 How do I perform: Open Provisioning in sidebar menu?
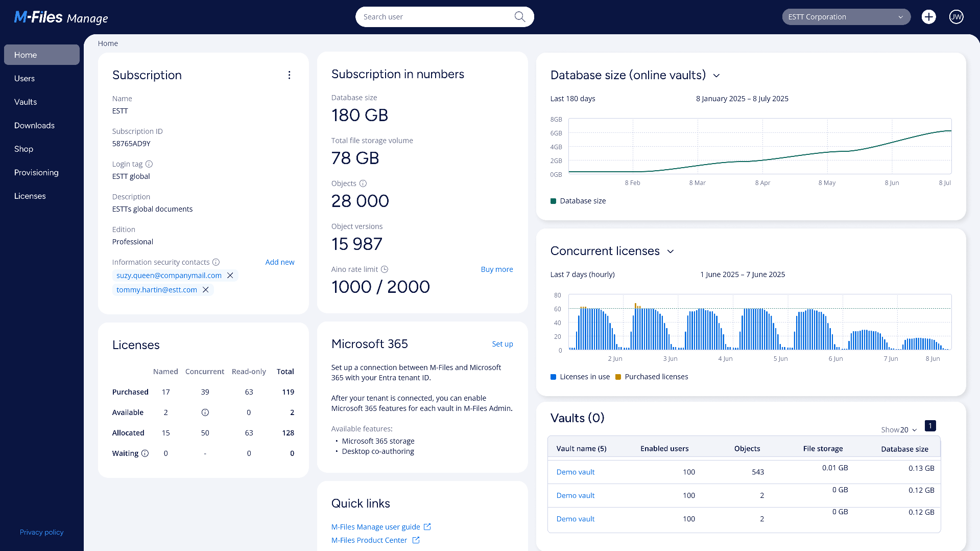36,172
